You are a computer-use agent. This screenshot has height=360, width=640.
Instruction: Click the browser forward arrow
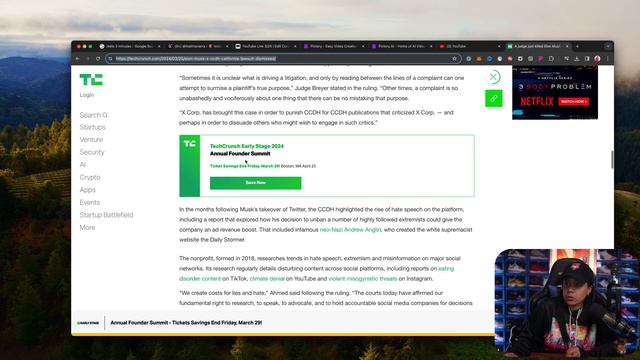[x=88, y=59]
